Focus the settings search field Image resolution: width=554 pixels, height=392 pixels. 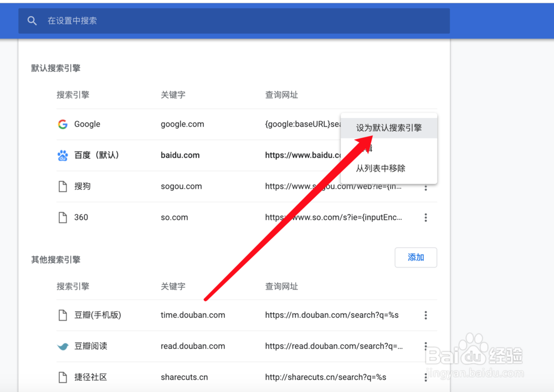[234, 21]
